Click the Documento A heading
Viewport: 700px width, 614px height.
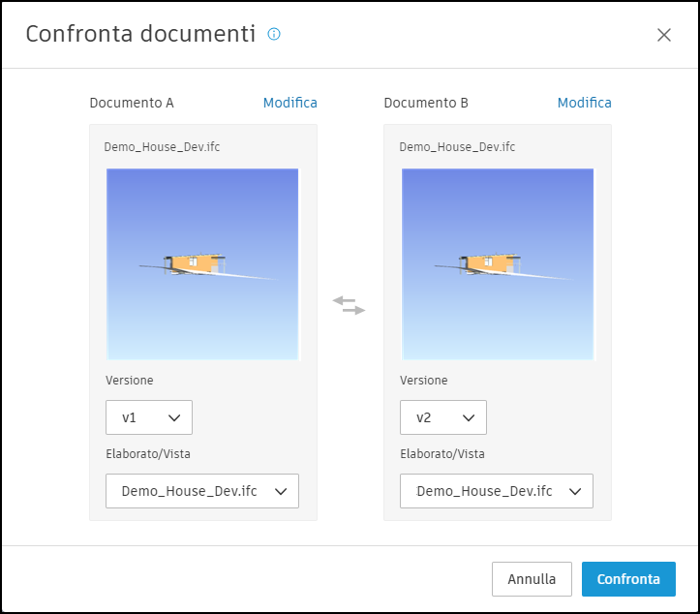pos(132,103)
